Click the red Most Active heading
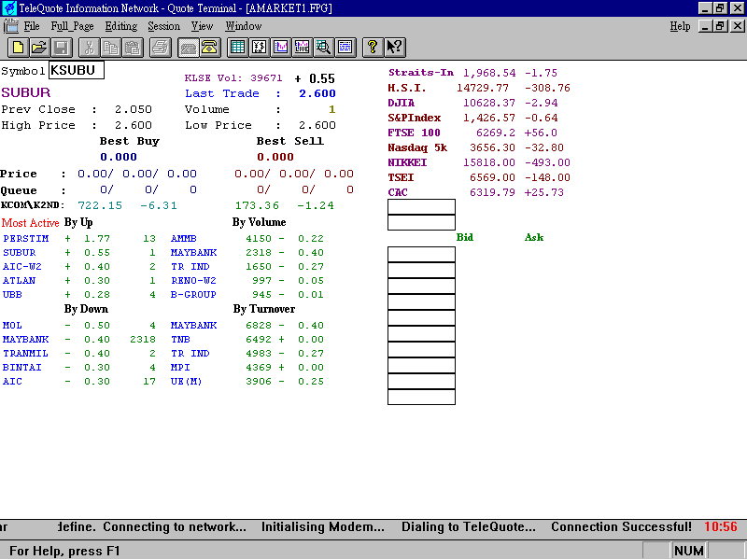 click(30, 223)
